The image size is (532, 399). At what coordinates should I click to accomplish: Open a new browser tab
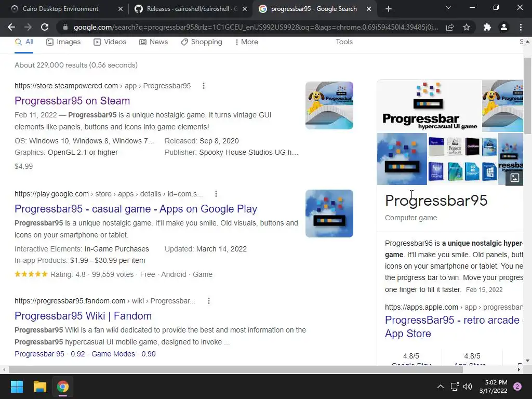click(389, 9)
